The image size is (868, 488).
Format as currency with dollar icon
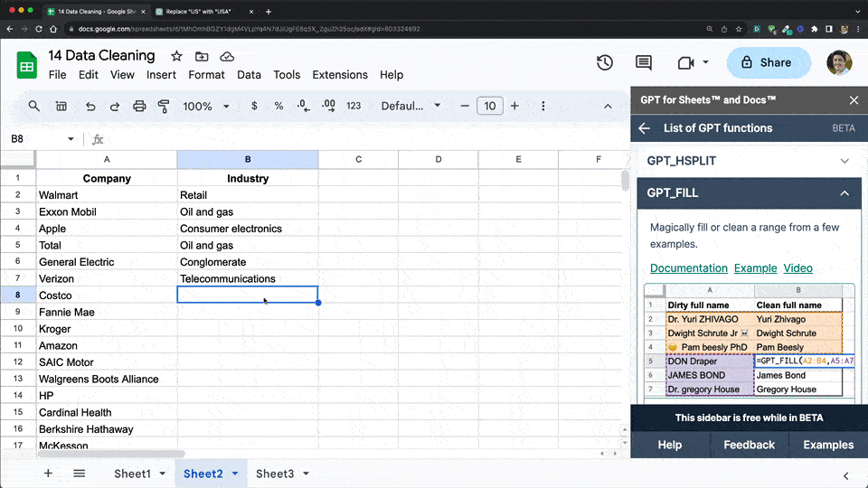(x=254, y=106)
